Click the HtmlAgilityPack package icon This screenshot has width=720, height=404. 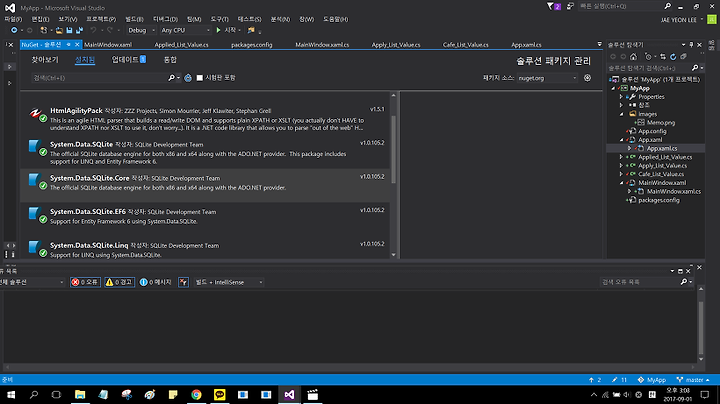point(36,114)
